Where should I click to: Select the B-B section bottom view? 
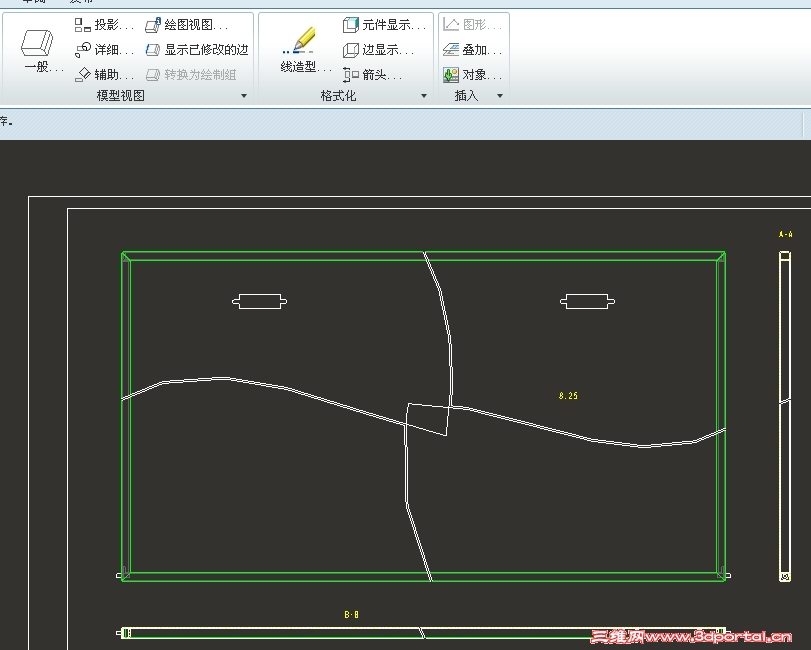point(423,633)
